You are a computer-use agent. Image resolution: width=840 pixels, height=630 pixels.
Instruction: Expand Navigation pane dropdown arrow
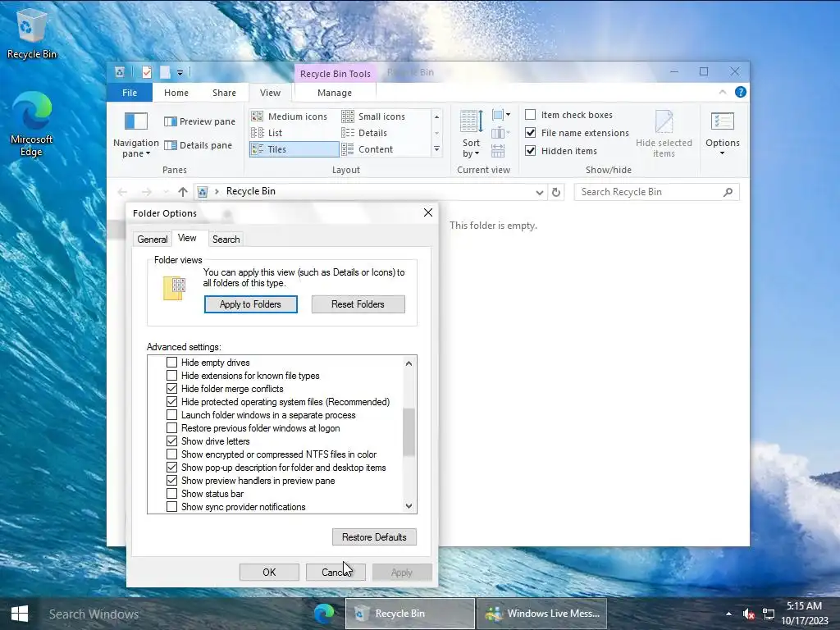(x=148, y=154)
